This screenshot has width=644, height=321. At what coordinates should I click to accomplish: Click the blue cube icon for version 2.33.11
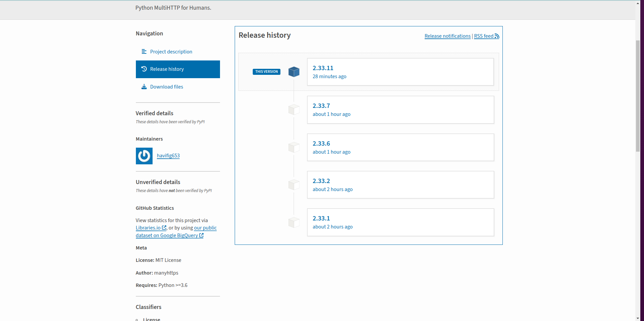pos(294,72)
